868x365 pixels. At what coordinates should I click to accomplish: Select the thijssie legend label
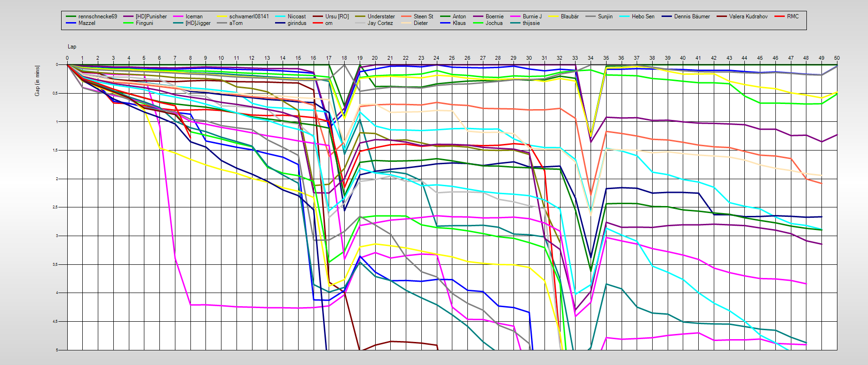tap(531, 23)
